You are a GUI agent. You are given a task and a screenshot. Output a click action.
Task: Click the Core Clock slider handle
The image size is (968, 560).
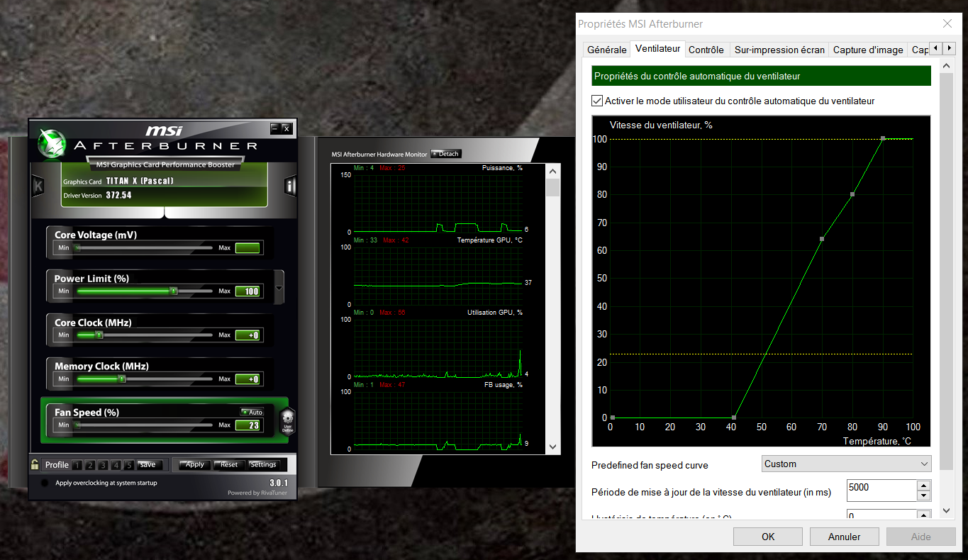99,335
